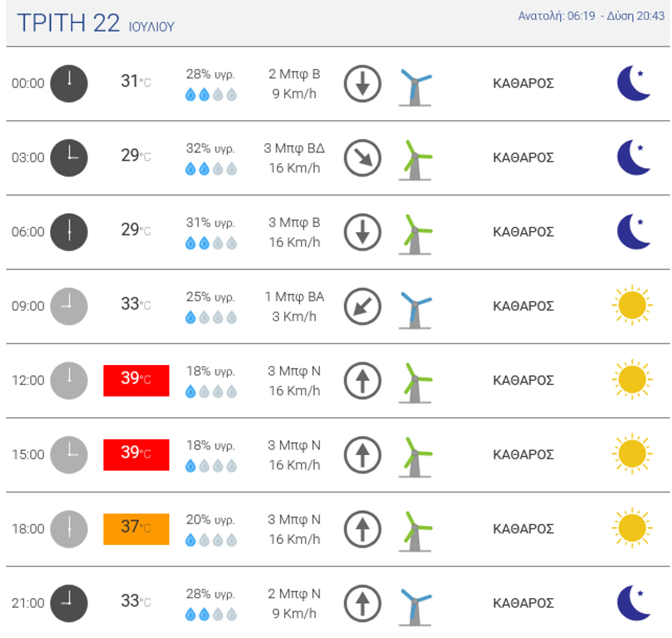Screen dimensions: 672x638
Task: Click the wind turbine icon at 00:00
Action: click(x=415, y=87)
